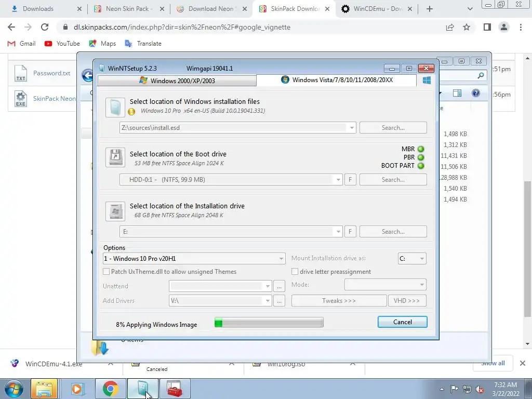Open the Chrome tab search chevron
This screenshot has height=399, width=532.
pos(470,9)
